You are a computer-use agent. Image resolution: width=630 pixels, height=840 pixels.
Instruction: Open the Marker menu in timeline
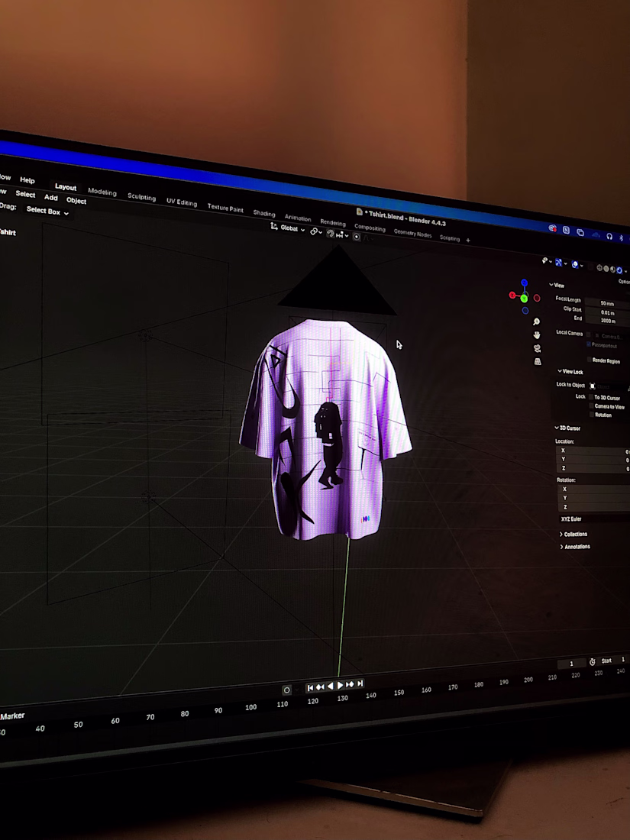coord(12,716)
